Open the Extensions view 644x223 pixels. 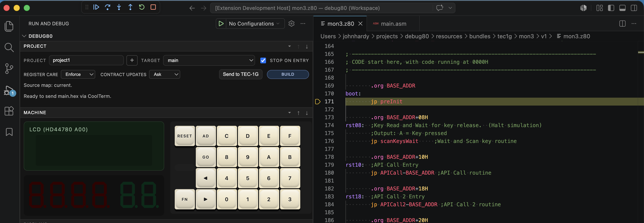[x=9, y=111]
